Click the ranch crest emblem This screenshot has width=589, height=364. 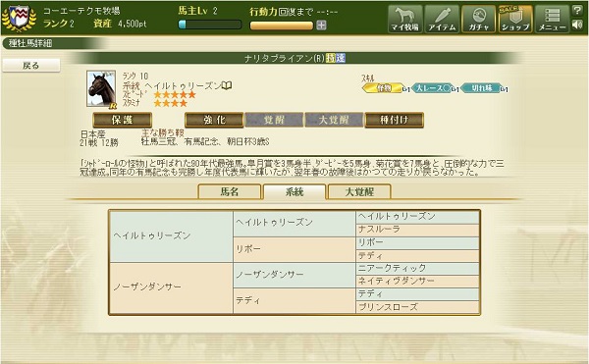tap(20, 18)
